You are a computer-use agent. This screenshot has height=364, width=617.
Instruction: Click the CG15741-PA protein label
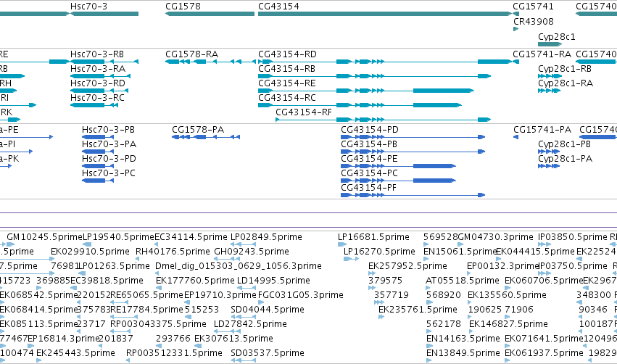pyautogui.click(x=542, y=130)
